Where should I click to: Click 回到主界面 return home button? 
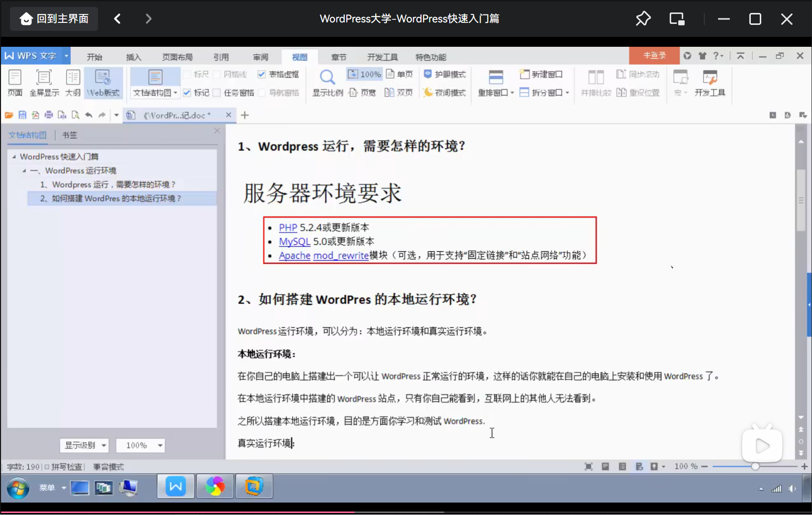pos(54,19)
